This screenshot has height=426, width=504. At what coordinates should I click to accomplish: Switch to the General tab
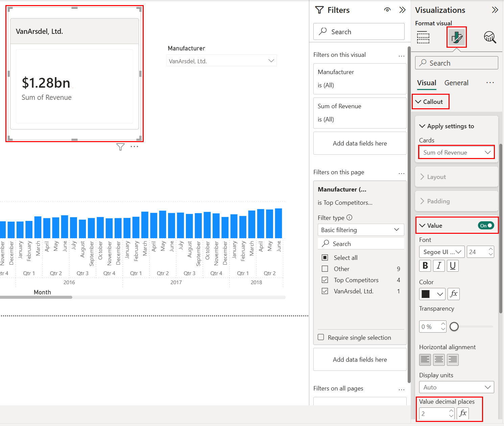click(x=456, y=83)
